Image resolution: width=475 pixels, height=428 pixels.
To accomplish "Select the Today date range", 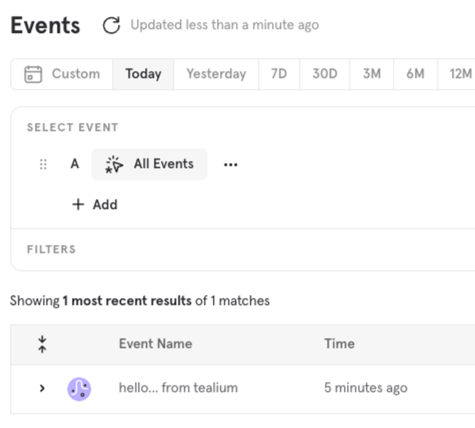I will pos(143,74).
